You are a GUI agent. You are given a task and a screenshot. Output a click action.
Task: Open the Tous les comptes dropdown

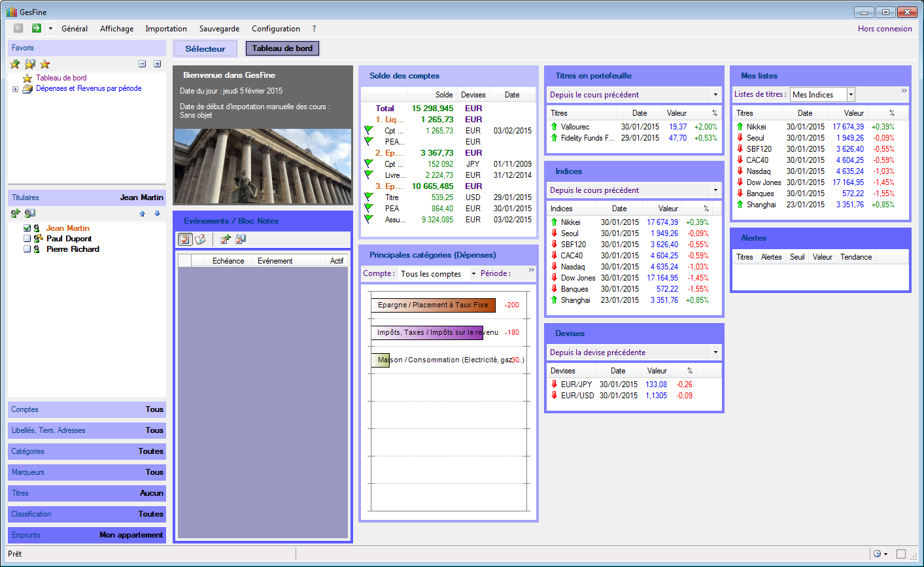tap(473, 274)
